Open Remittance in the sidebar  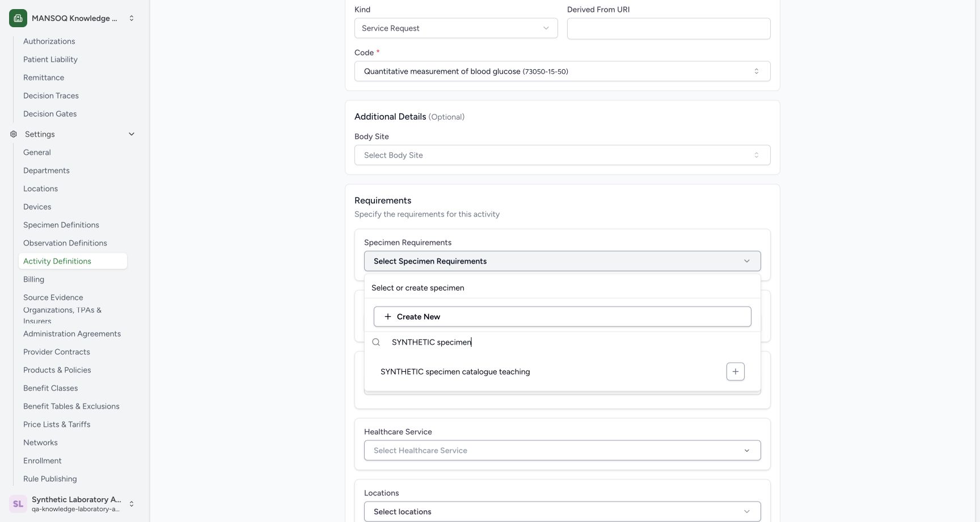[44, 78]
